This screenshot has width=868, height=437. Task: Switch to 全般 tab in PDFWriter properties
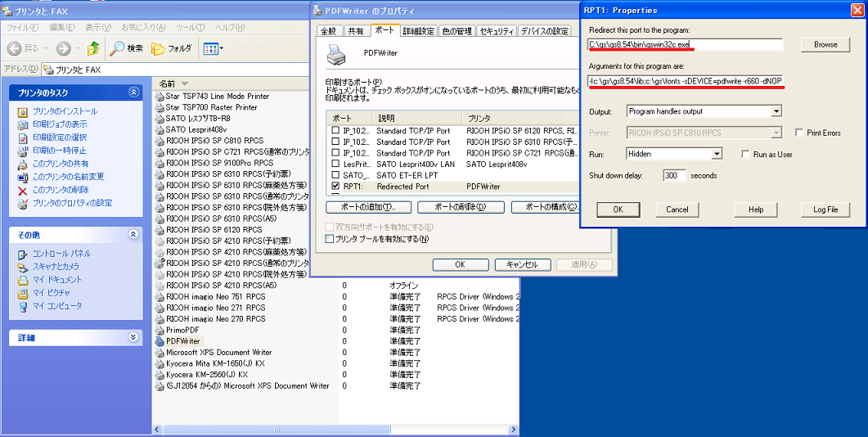coord(329,32)
